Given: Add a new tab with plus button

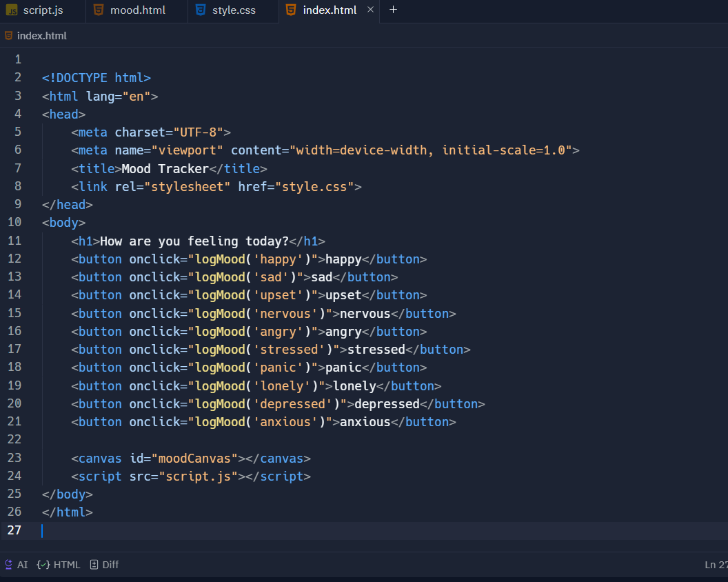Looking at the screenshot, I should [393, 9].
